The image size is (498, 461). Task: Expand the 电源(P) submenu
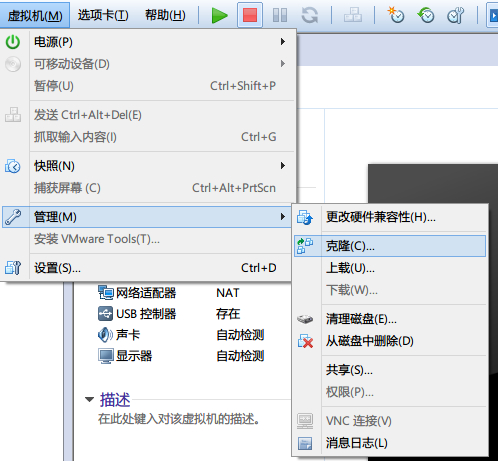point(148,42)
